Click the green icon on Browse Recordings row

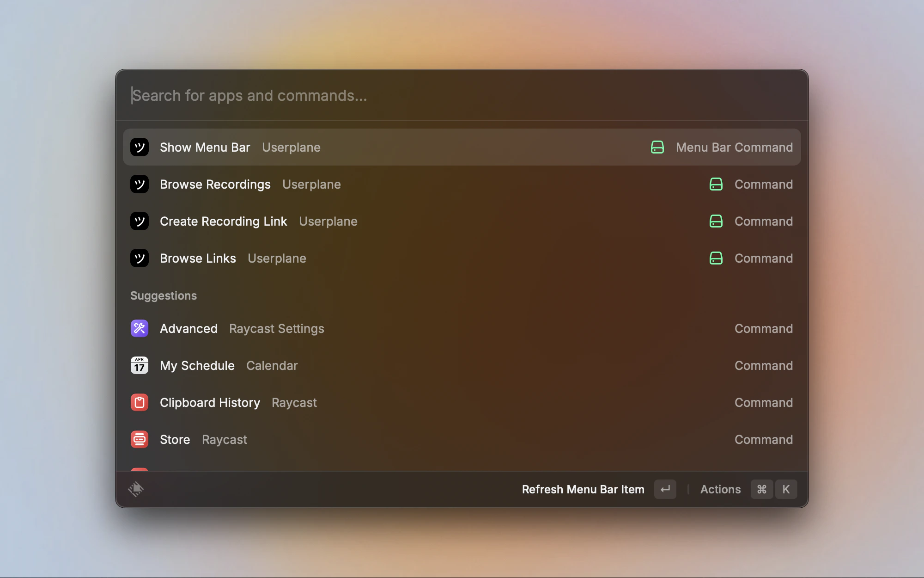(x=716, y=184)
